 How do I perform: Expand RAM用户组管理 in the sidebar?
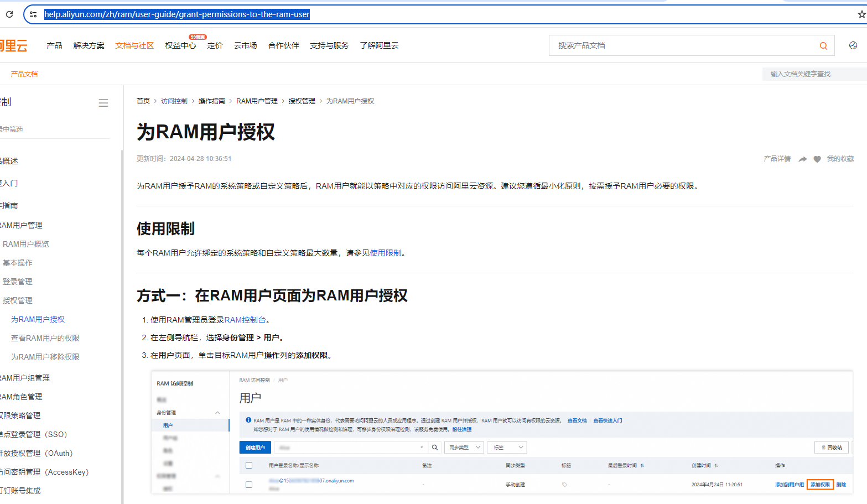click(25, 378)
